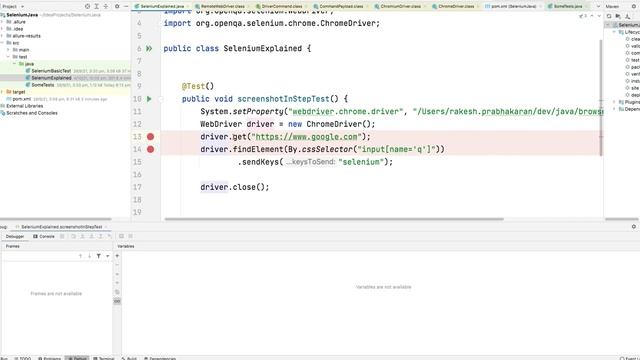Viewport: 640px width, 360px height.
Task: Click the editor vertical scrollbar
Action: (x=601, y=98)
